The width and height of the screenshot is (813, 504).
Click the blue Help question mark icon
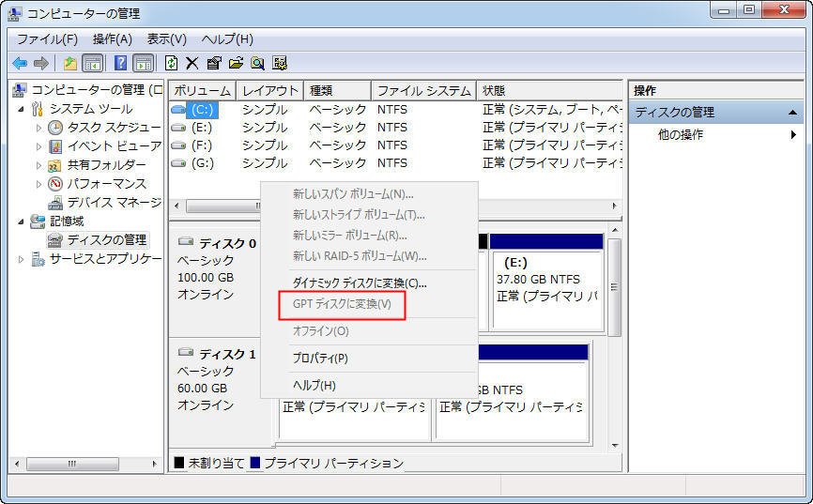[x=120, y=63]
